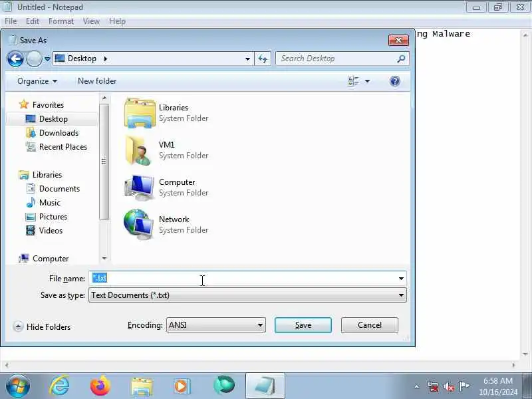
Task: Launch Internet Explorer from taskbar
Action: click(x=60, y=386)
